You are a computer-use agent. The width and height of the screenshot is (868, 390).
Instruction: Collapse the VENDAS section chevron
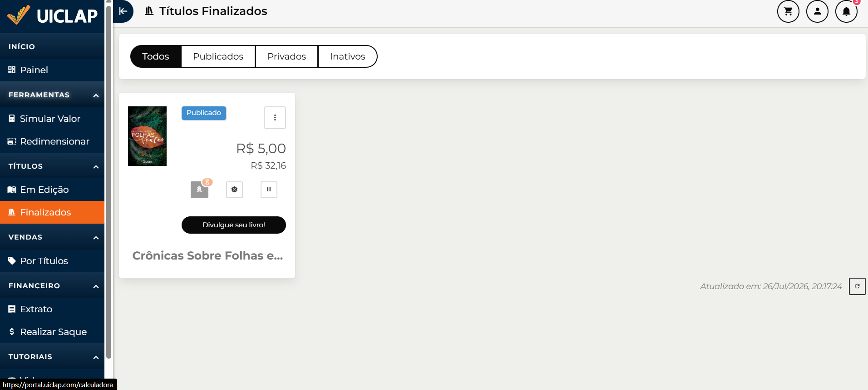coord(96,238)
